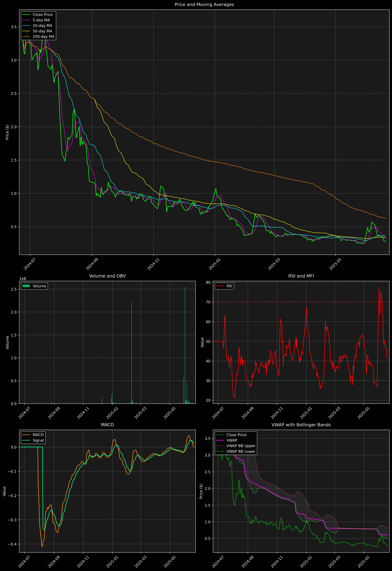The width and height of the screenshot is (392, 571).
Task: Click the '3.5' tick on the VWAP chart
Action: (208, 439)
